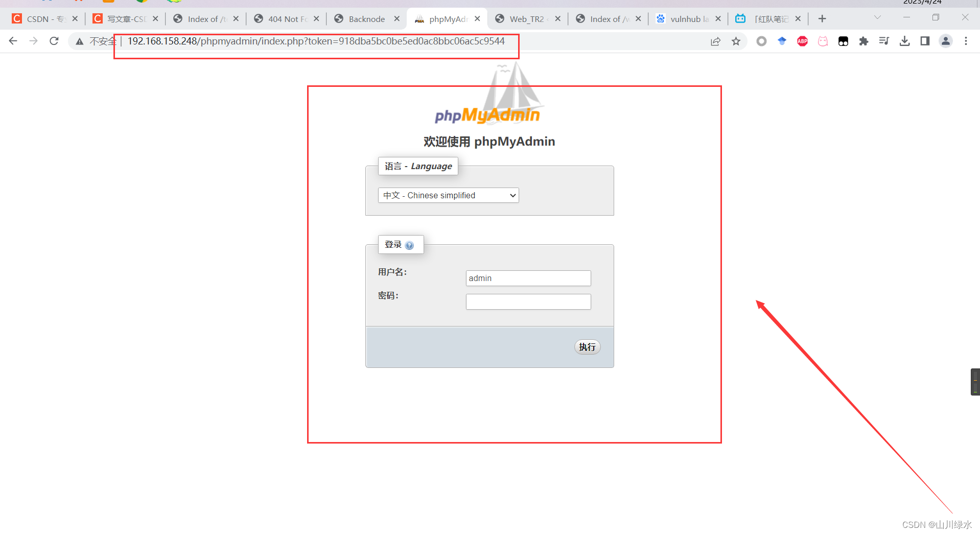
Task: Switch to the second Index of tab
Action: (x=608, y=19)
